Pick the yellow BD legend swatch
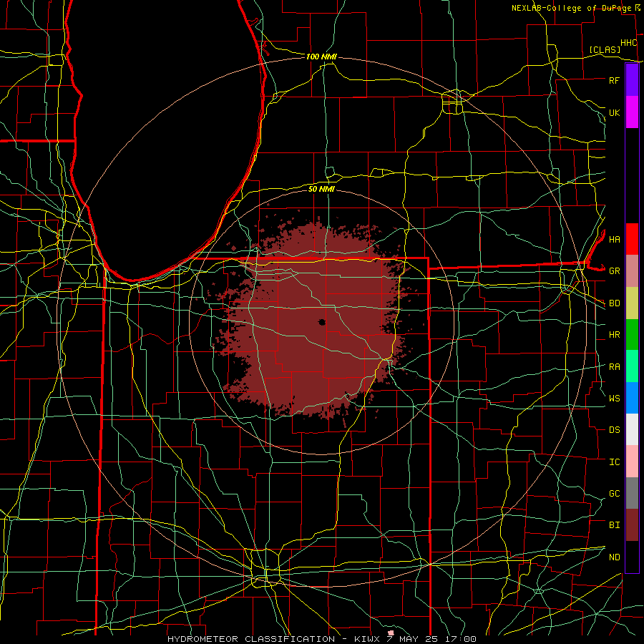 click(x=632, y=303)
